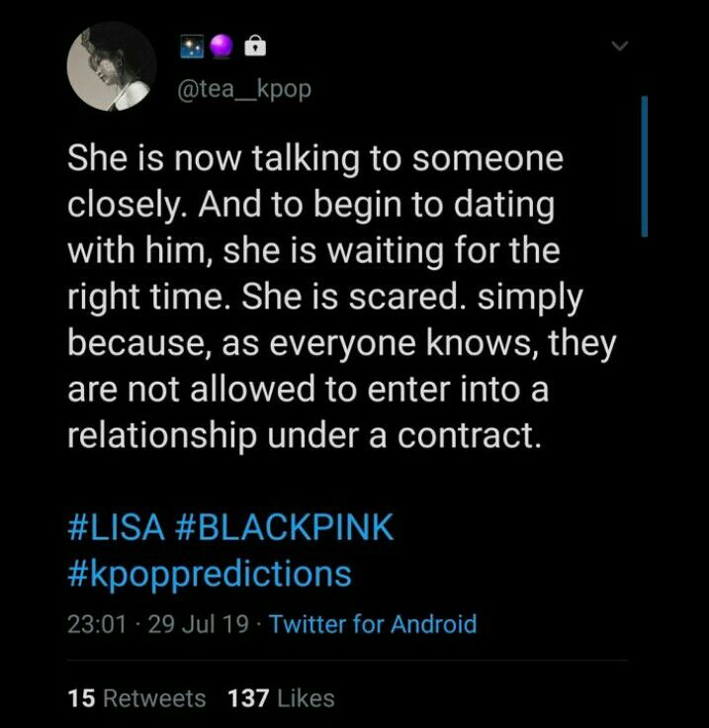Tap the @tea__kpop handle
Screen dimensions: 709x728
(x=244, y=90)
